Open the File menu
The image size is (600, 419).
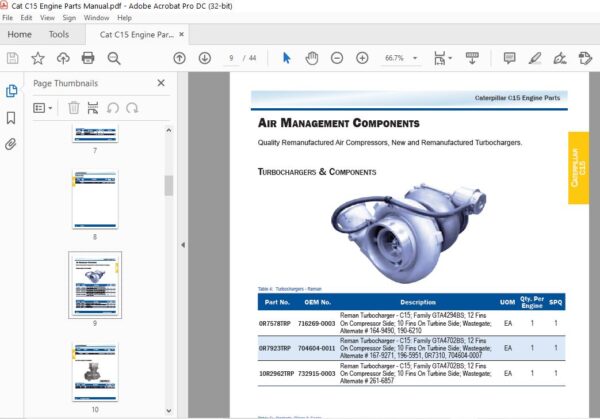pos(7,18)
